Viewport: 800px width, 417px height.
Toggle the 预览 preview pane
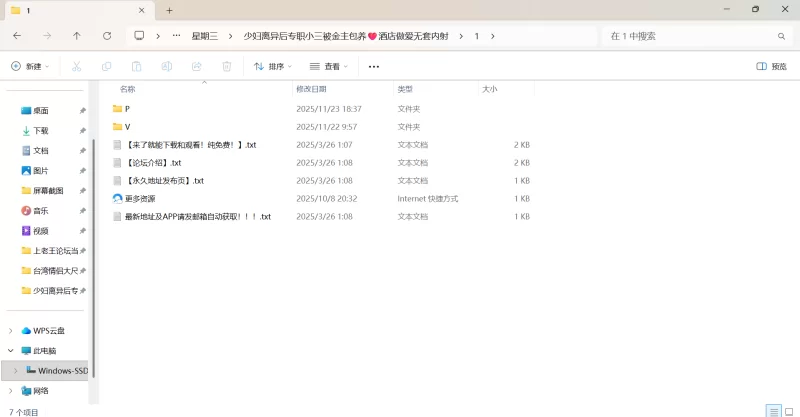[x=771, y=67]
